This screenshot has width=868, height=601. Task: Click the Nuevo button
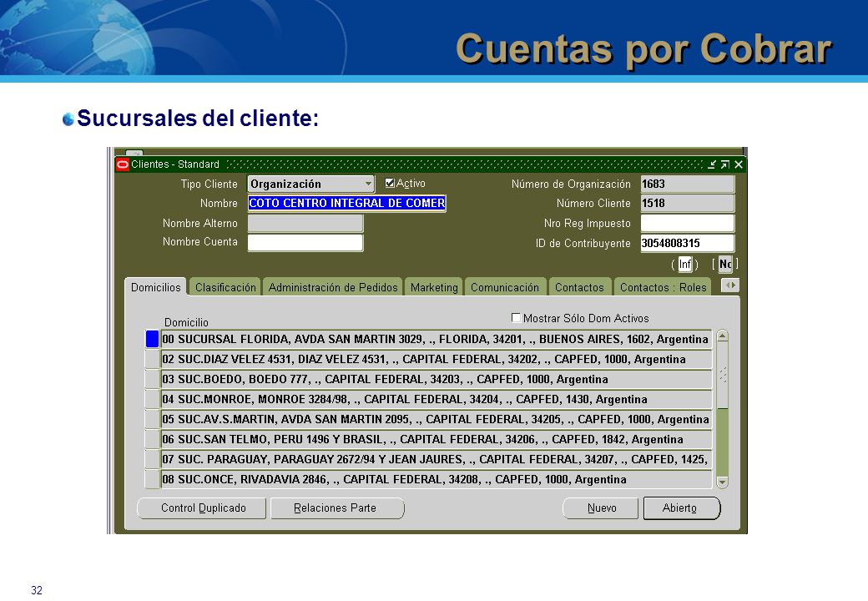(601, 508)
